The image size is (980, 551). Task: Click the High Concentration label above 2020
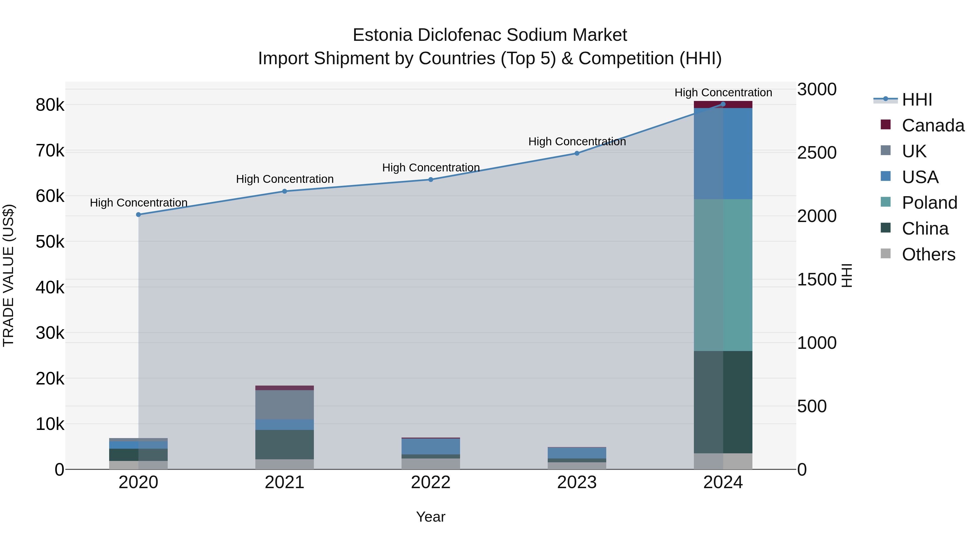pyautogui.click(x=139, y=203)
